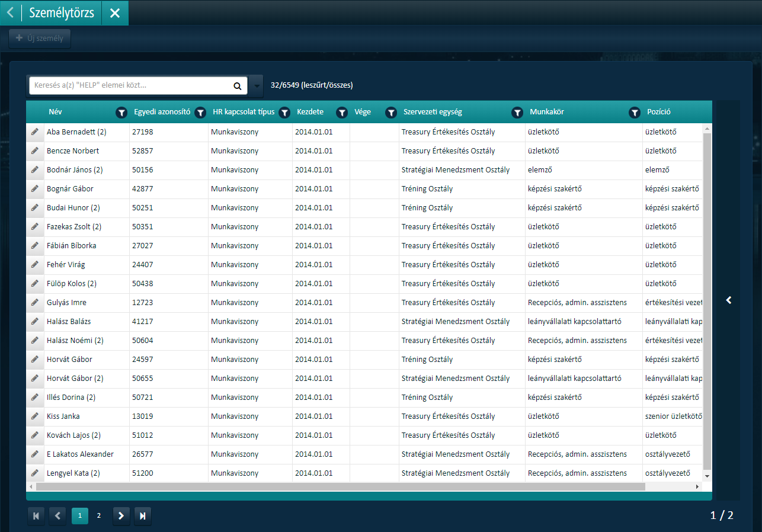Select the cell with ID 52857

click(169, 150)
